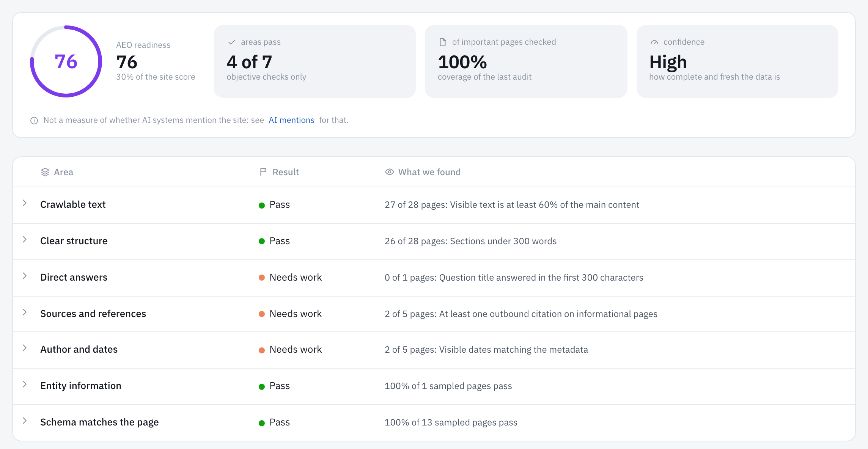
Task: Click '2 of 5 pages: Visible dates matching' finding
Action: (x=486, y=350)
